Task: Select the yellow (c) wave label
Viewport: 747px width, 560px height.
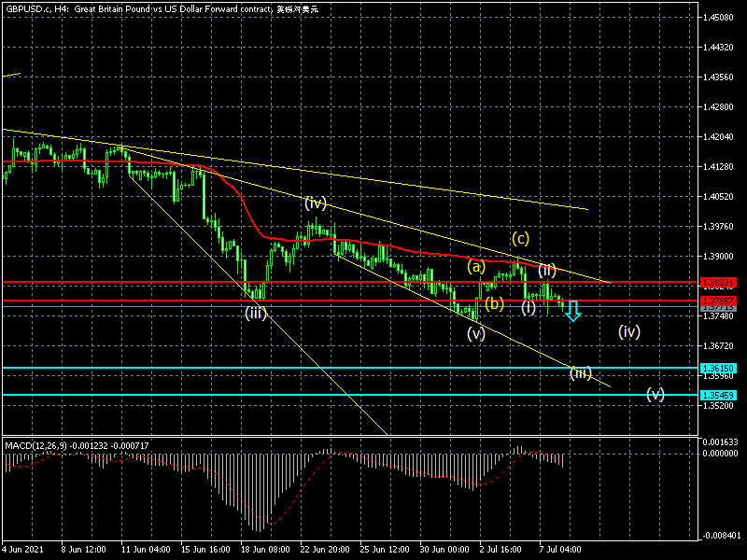Action: 519,237
